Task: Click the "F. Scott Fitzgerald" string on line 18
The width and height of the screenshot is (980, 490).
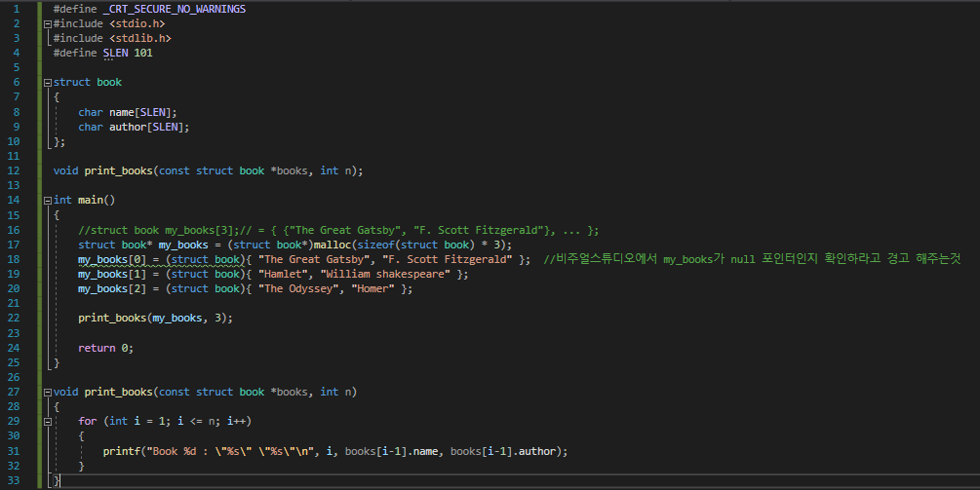Action: click(x=447, y=259)
